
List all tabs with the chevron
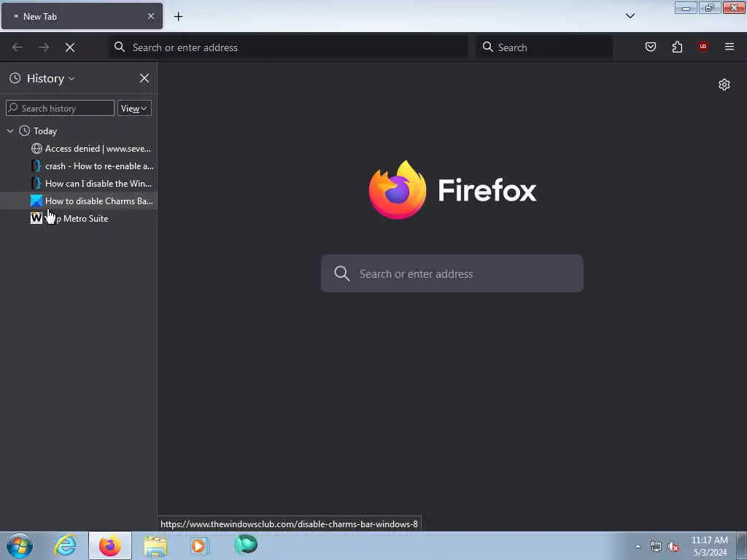point(630,16)
